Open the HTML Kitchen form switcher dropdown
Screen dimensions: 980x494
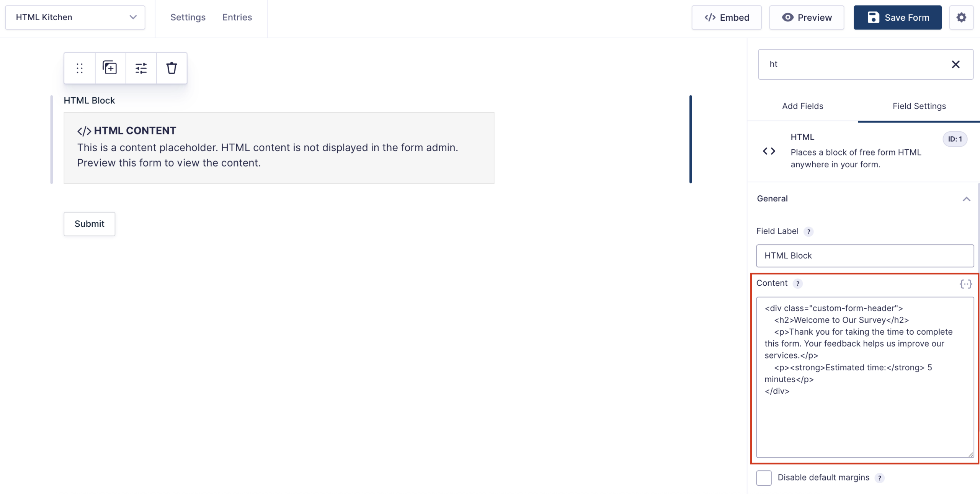coord(75,18)
